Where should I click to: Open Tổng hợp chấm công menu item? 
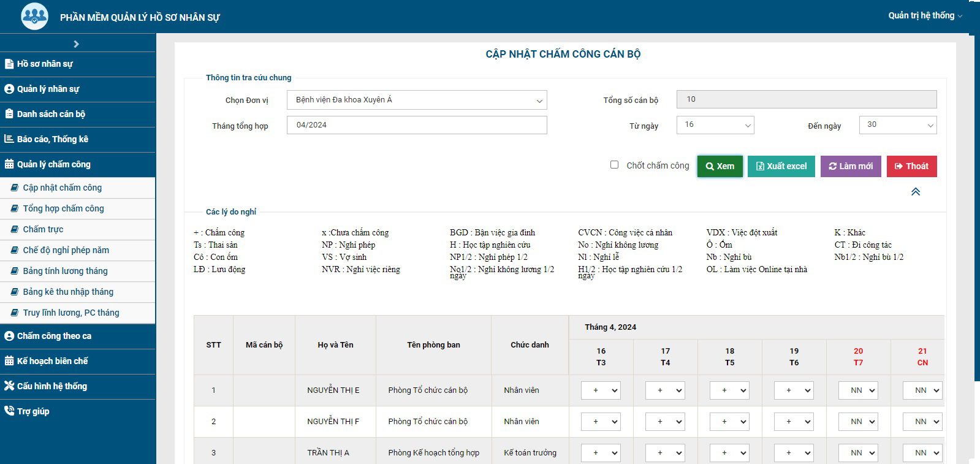(63, 208)
